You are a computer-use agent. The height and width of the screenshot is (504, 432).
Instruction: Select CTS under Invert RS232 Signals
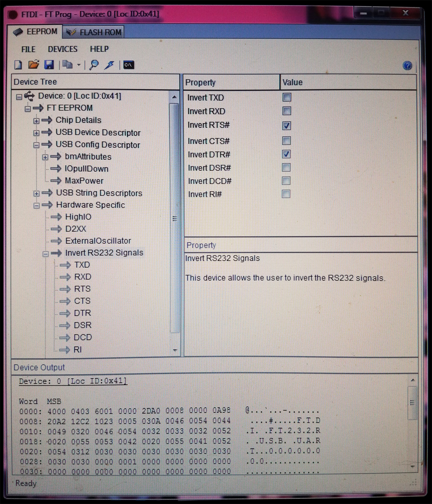[82, 301]
